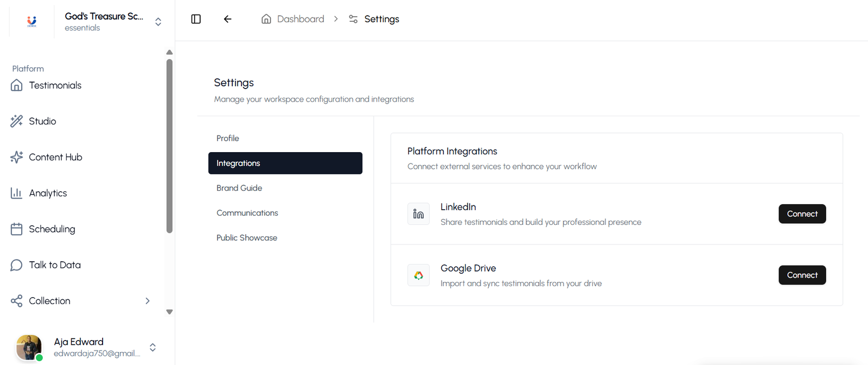Screen dimensions: 868x365
Task: Open the God's Treasure workspace switcher
Action: point(158,22)
